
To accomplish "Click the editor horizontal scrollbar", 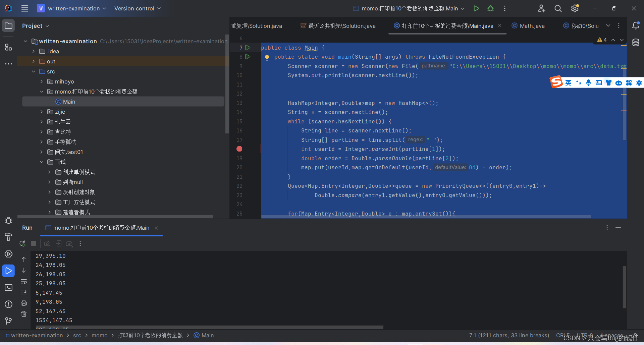I will click(x=426, y=217).
